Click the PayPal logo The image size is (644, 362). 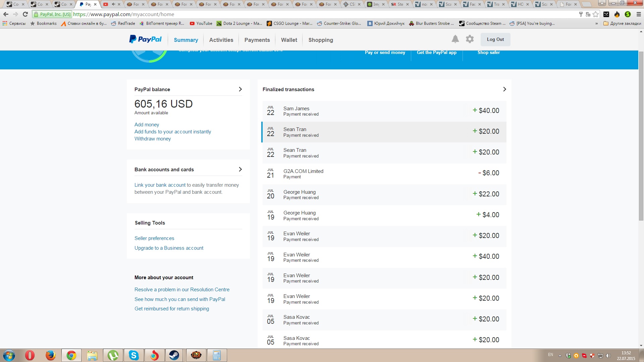(145, 40)
